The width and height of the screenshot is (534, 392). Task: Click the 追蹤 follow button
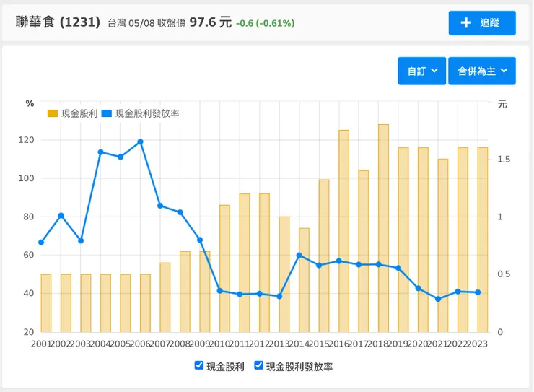pos(482,23)
